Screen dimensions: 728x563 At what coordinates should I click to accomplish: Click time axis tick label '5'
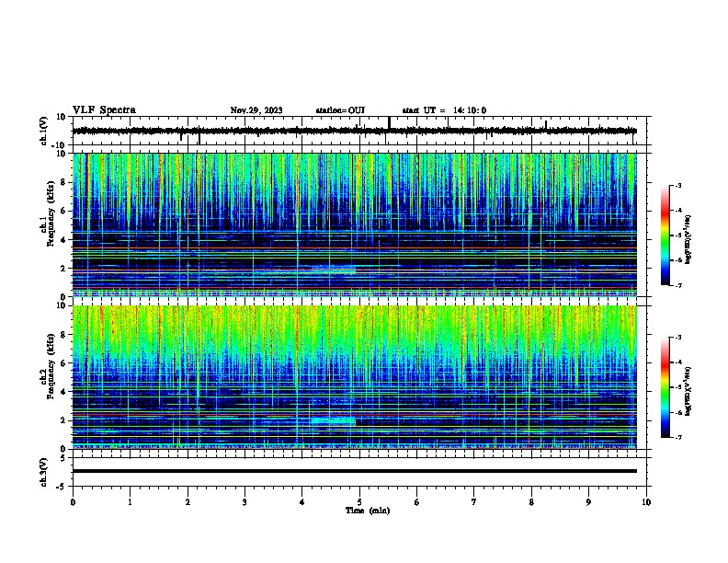point(359,502)
